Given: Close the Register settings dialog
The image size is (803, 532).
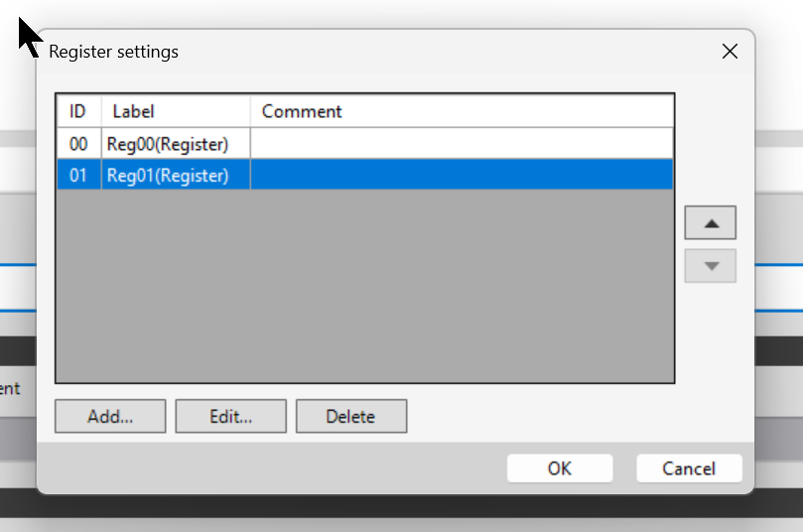Looking at the screenshot, I should point(730,52).
